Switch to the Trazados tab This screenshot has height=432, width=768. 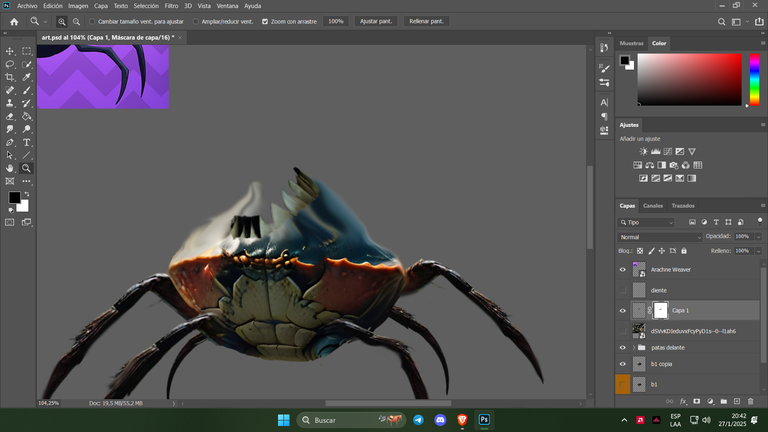click(x=683, y=206)
